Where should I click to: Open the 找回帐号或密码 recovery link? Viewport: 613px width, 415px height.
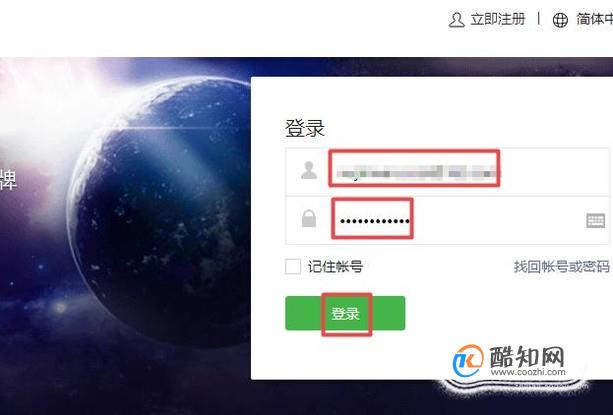tap(561, 267)
